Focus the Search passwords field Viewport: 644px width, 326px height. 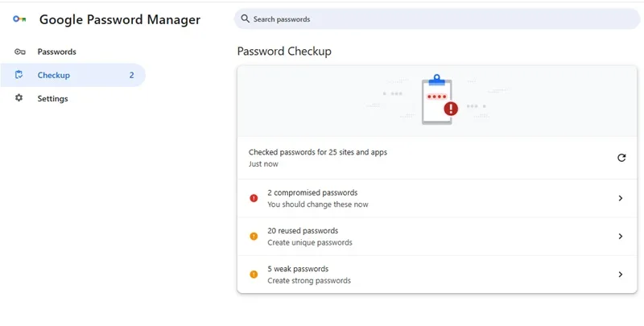tap(437, 19)
